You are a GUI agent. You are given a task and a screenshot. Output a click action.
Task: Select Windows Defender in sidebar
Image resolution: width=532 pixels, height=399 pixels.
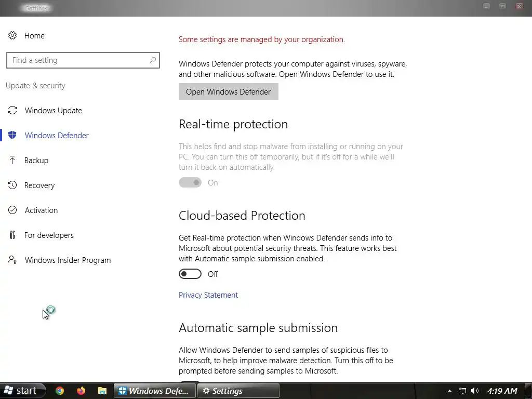(x=57, y=136)
